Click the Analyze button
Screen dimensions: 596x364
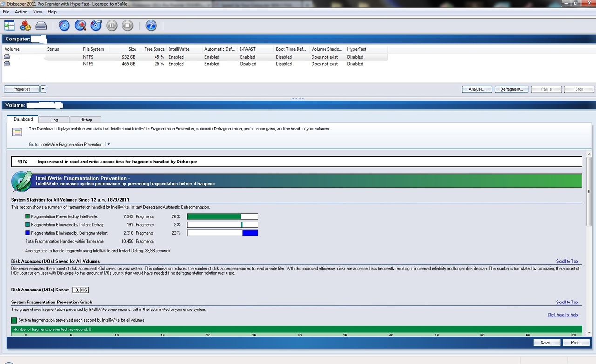pyautogui.click(x=477, y=89)
